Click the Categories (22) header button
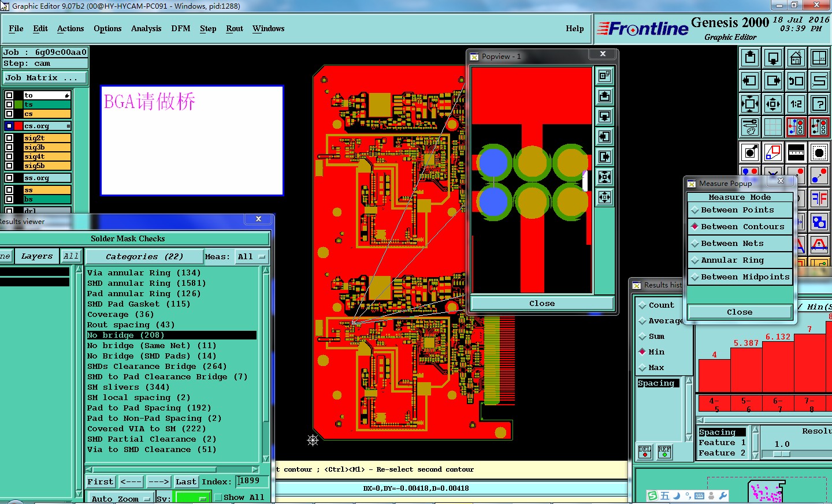832x504 pixels. click(144, 257)
